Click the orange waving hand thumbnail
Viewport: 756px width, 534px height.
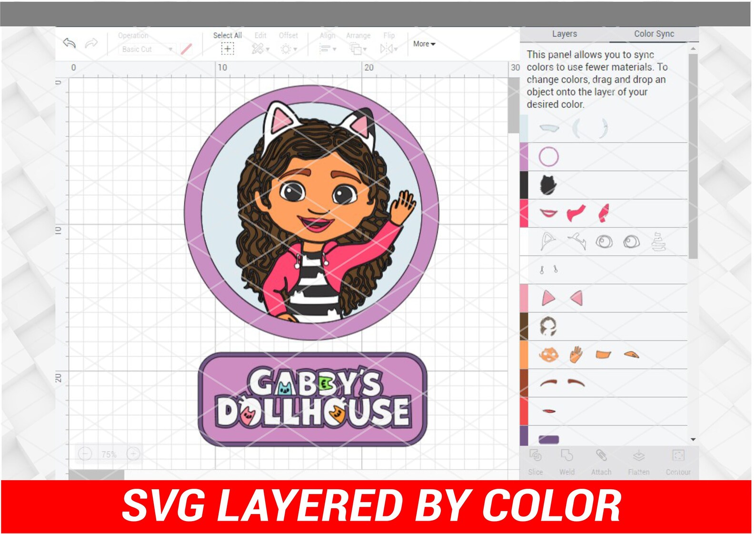[576, 355]
